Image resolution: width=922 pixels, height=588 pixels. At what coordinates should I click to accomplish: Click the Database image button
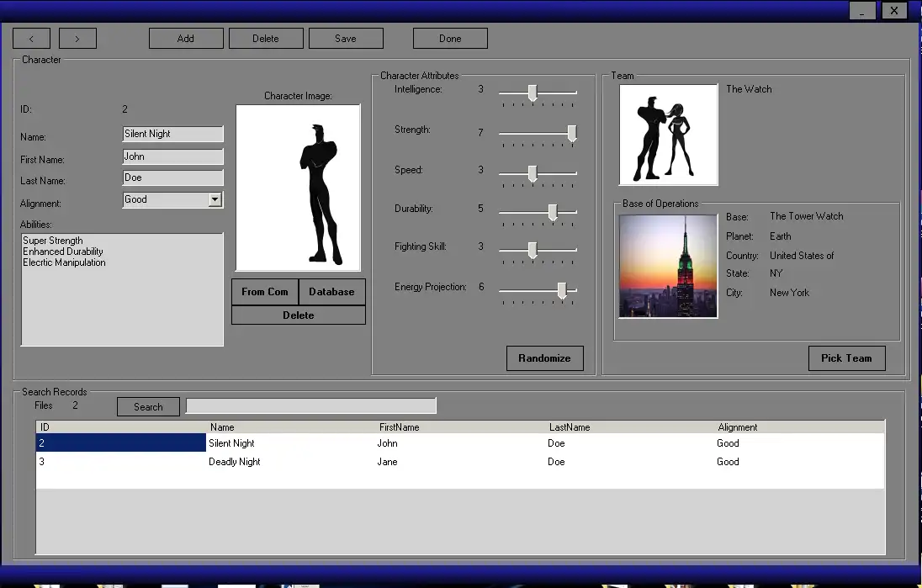[x=331, y=292]
